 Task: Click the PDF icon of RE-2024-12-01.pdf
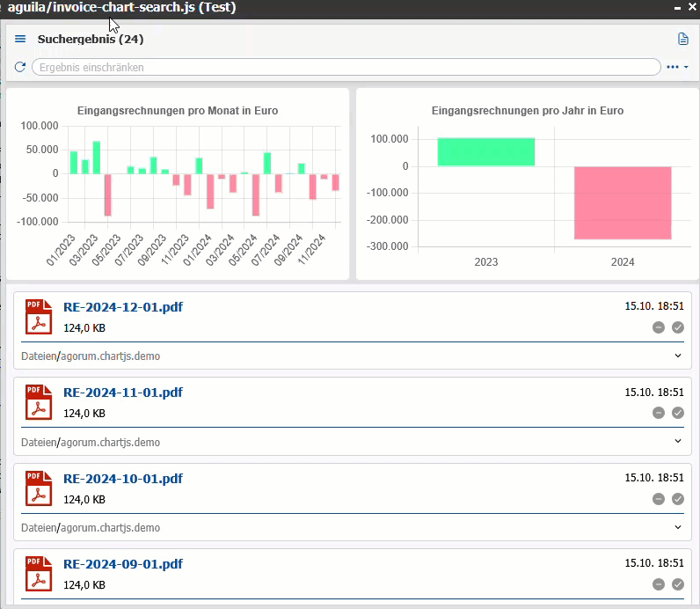[x=38, y=317]
